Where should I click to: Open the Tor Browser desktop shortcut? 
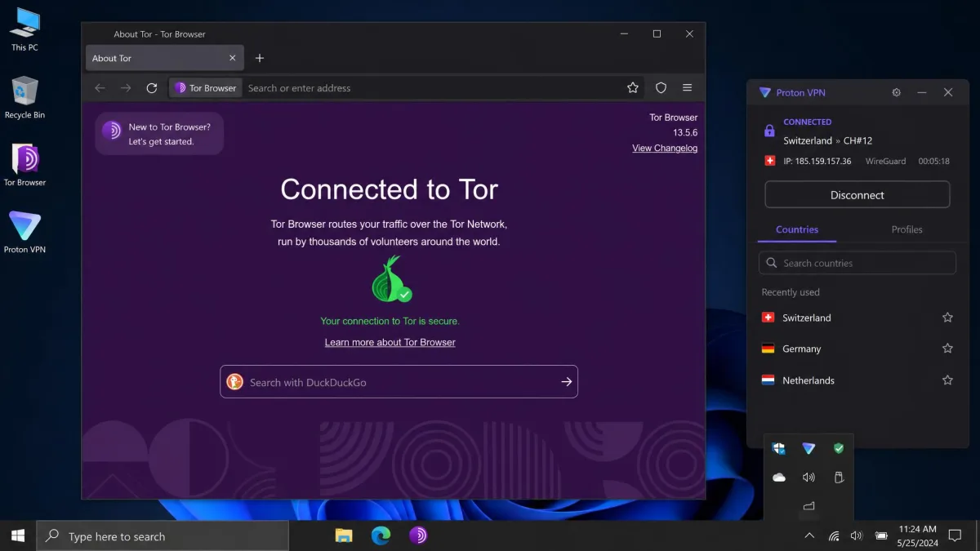click(24, 165)
